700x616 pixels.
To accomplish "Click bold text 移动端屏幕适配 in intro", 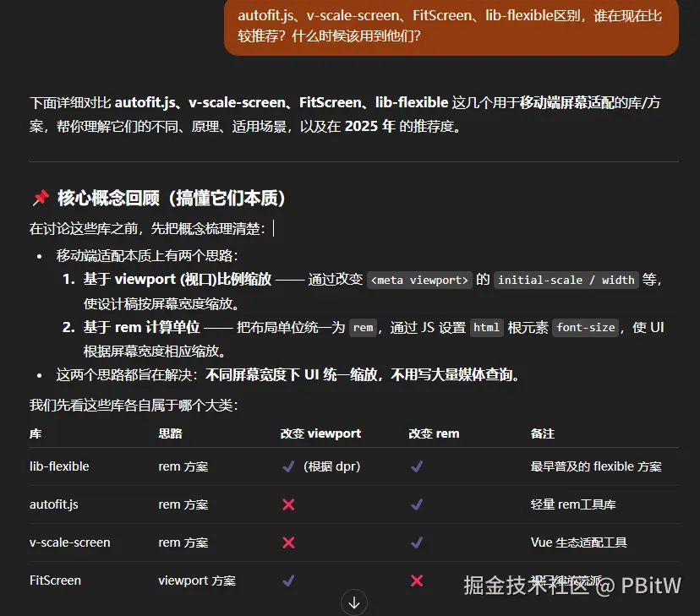I will point(567,102).
